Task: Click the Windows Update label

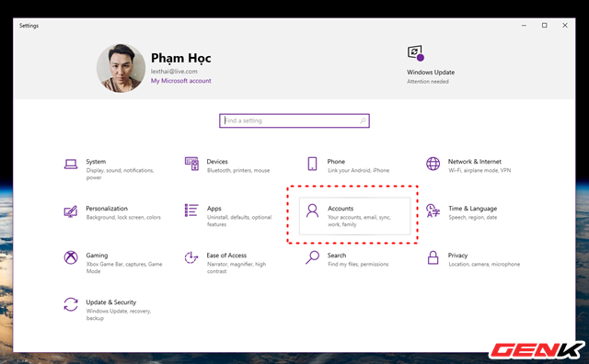Action: (431, 72)
